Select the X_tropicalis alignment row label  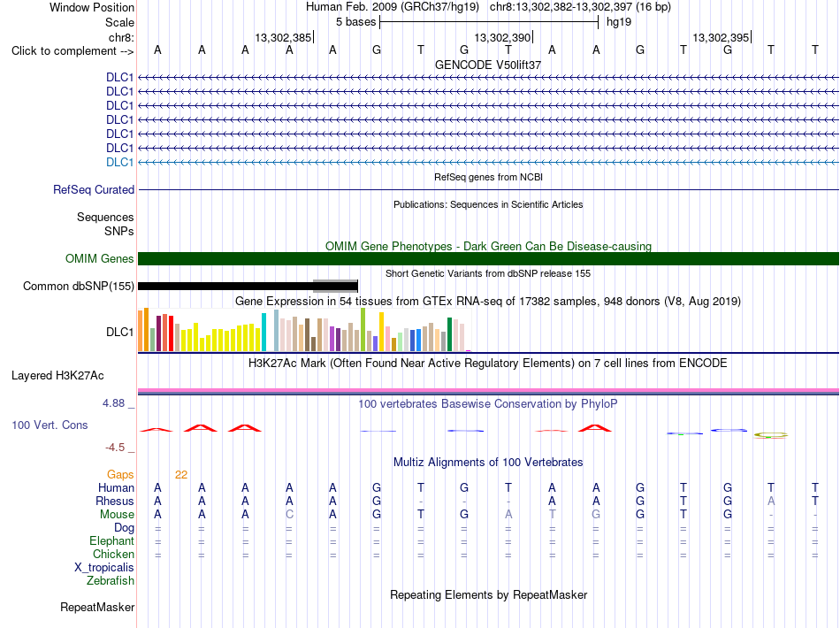(x=104, y=568)
